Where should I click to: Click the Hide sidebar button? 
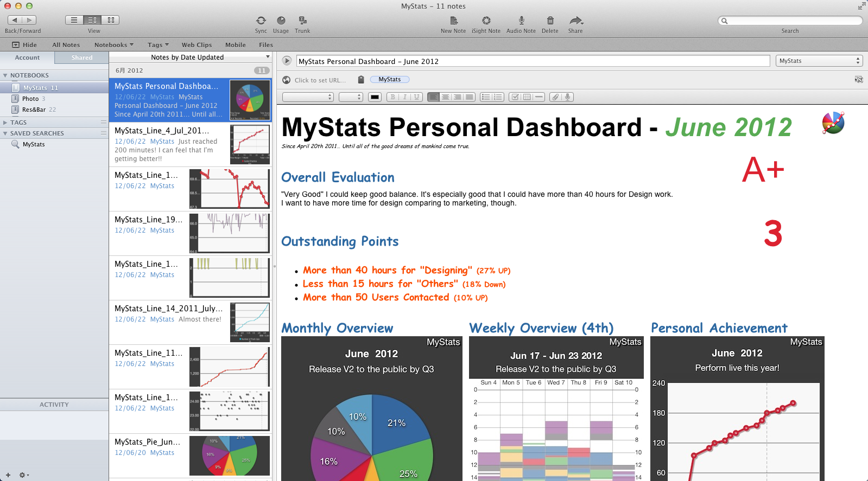coord(25,45)
